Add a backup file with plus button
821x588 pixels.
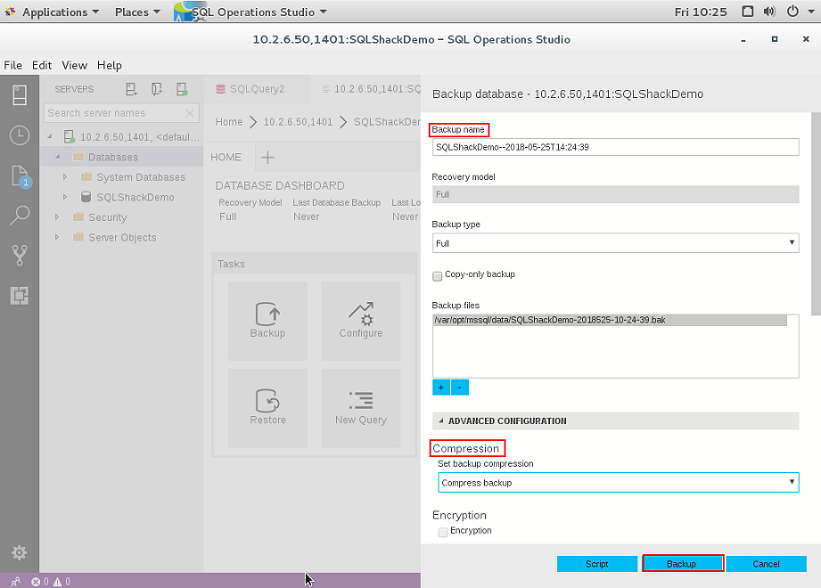click(441, 387)
